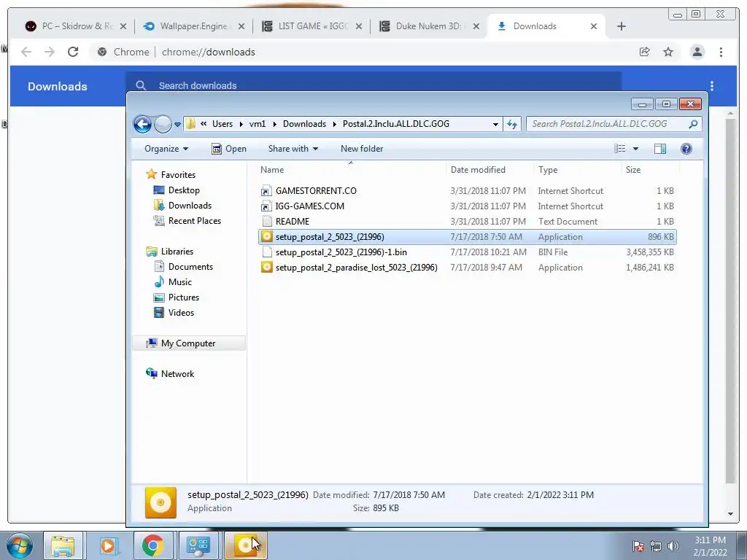Screen dimensions: 747x560
Task: Open Documents library in the navigation pane
Action: (190, 267)
